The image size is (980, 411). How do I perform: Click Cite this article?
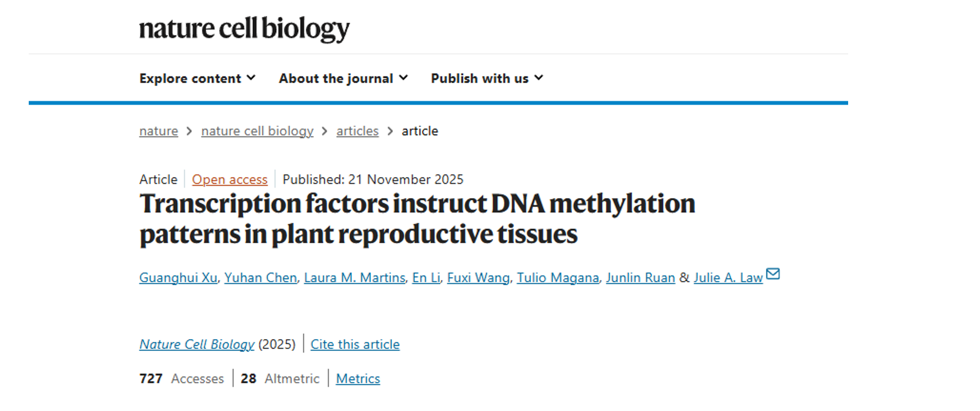pos(355,344)
